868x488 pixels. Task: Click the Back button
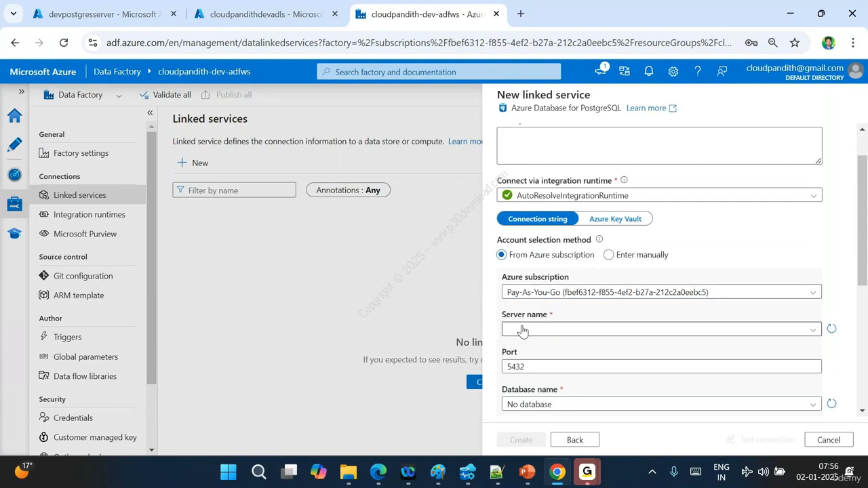pos(575,440)
